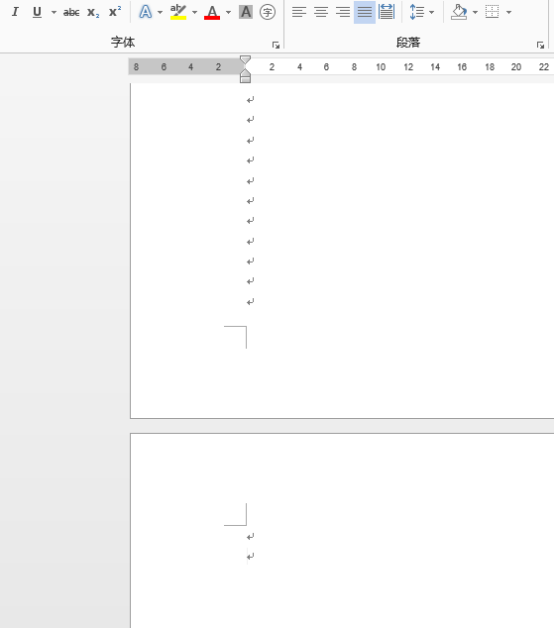Apply red font color
The image size is (554, 628).
212,12
